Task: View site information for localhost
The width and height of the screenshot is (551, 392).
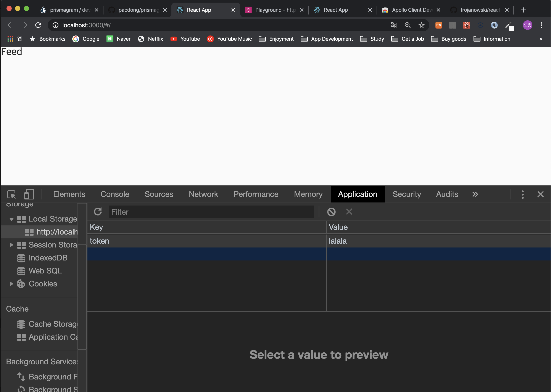Action: coord(55,25)
